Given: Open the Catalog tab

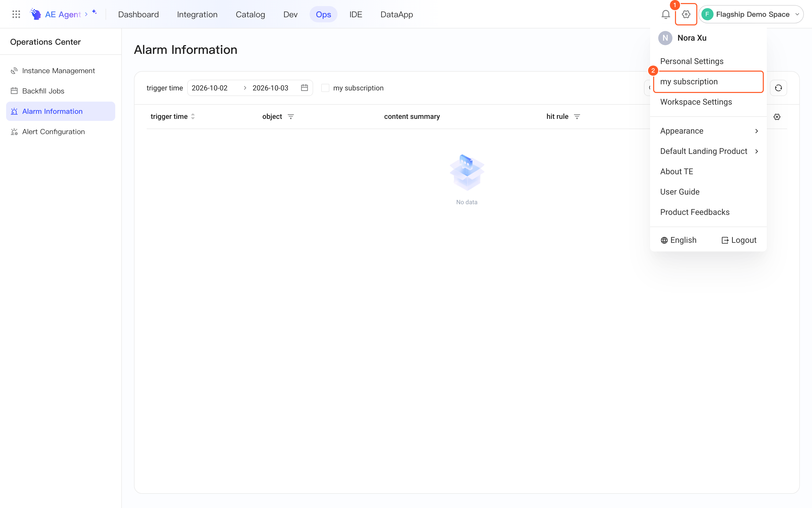Looking at the screenshot, I should [x=250, y=14].
